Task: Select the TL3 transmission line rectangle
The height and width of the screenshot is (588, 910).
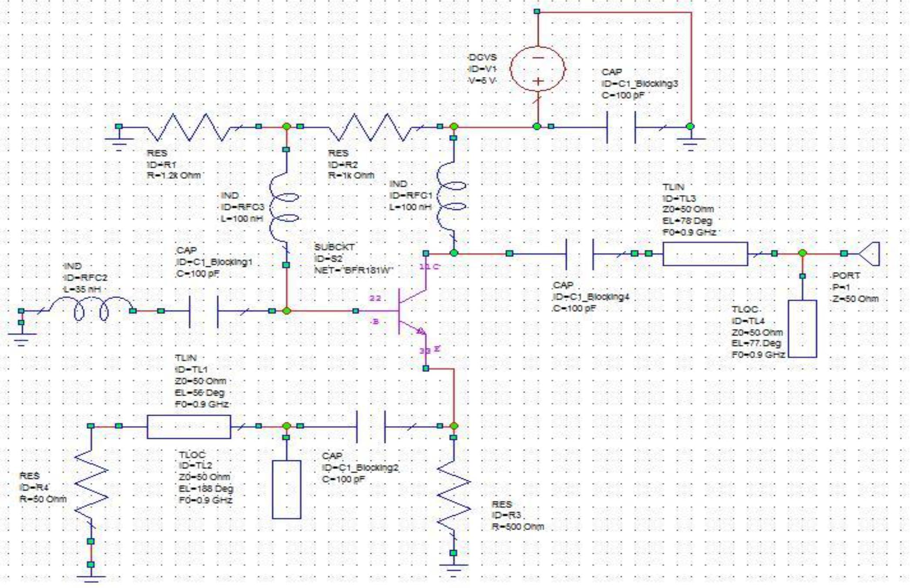Action: tap(705, 254)
